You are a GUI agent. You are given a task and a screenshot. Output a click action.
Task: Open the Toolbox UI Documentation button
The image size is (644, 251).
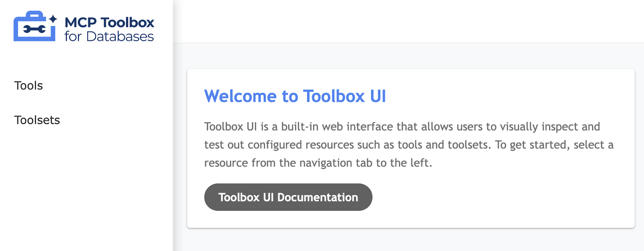coord(288,197)
